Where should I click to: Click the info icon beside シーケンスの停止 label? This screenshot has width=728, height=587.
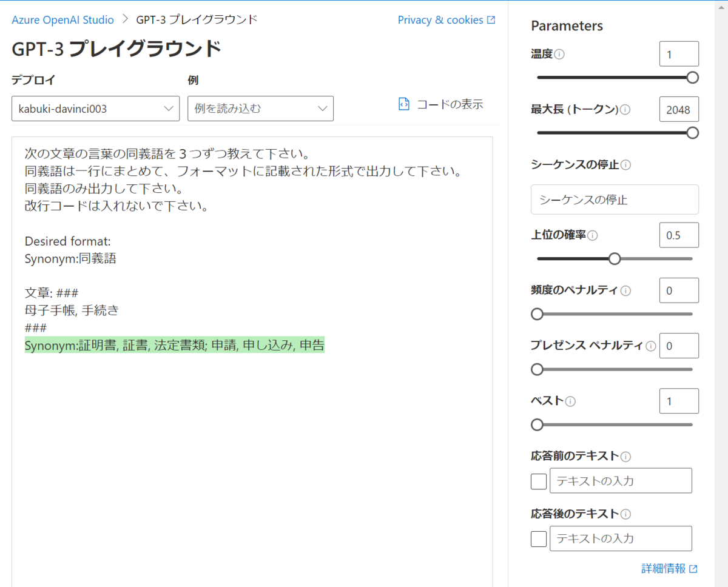coord(626,165)
